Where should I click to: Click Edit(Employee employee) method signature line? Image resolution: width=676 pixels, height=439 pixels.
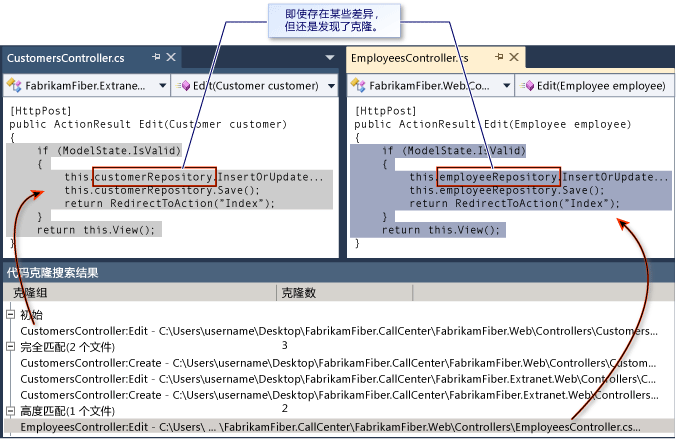pos(493,124)
